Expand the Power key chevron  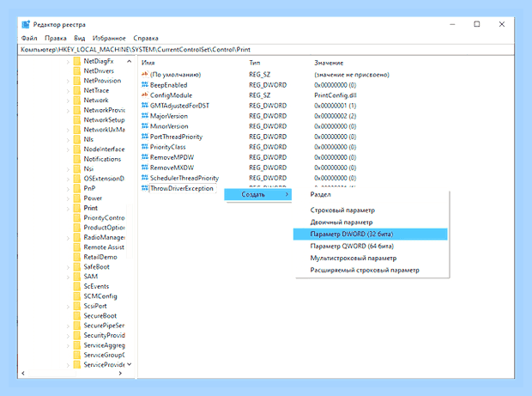[x=68, y=198]
